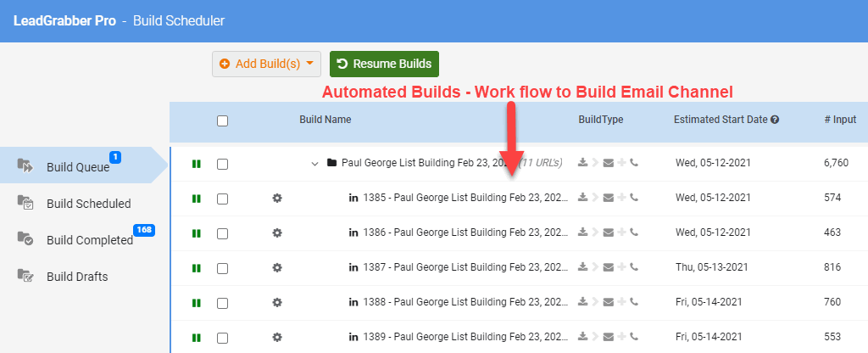This screenshot has width=868, height=353.
Task: Click input count 6,760
Action: pos(836,163)
